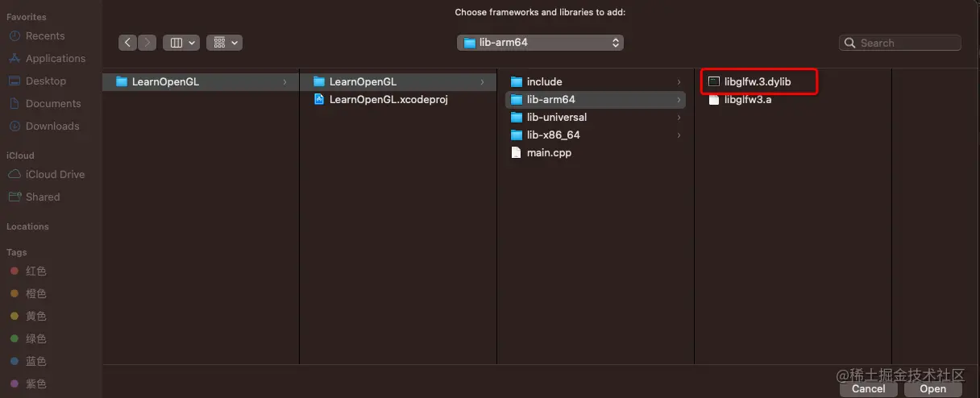Viewport: 980px width, 398px height.
Task: Click the iCloud Drive cloud icon
Action: (15, 175)
